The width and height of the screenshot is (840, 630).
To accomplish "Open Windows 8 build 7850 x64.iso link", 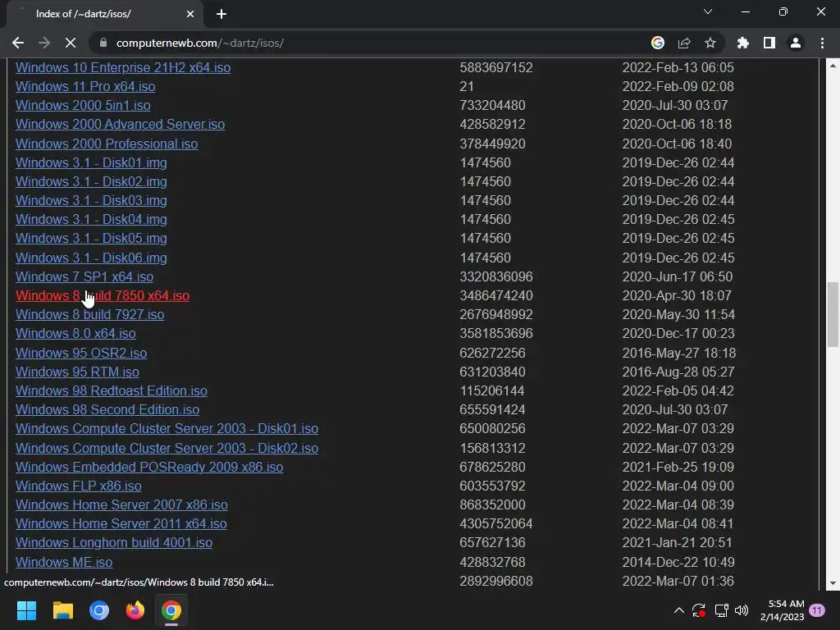I will tap(103, 295).
